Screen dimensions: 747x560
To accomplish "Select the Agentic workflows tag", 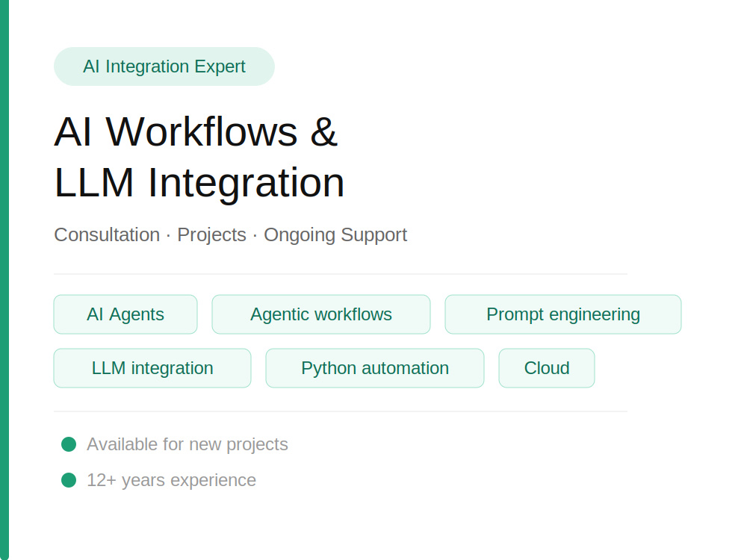I will coord(321,314).
